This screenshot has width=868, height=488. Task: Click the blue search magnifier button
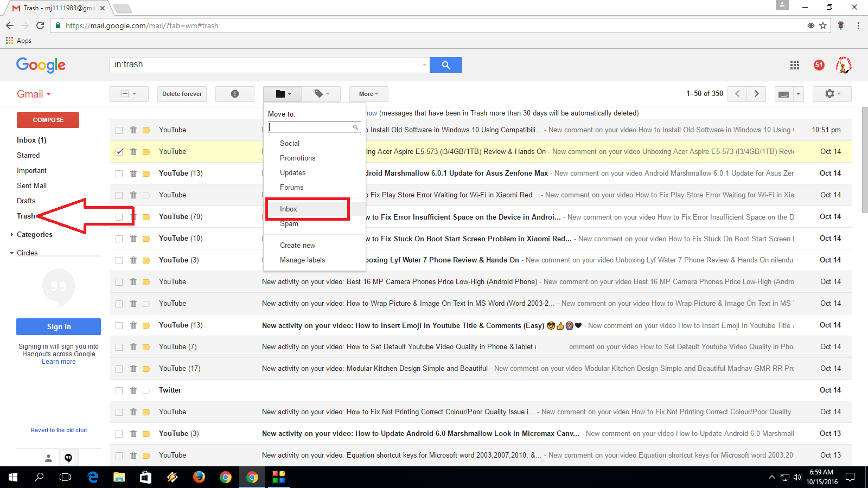445,65
